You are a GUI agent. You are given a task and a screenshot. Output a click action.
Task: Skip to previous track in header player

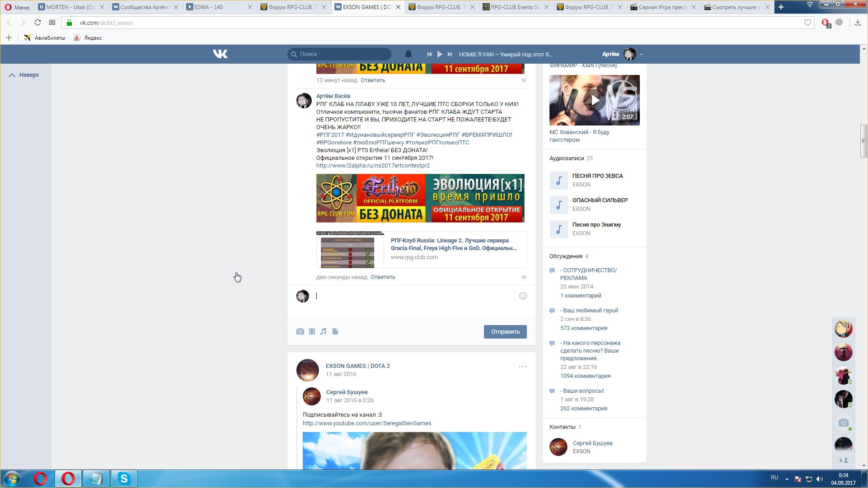pyautogui.click(x=429, y=54)
